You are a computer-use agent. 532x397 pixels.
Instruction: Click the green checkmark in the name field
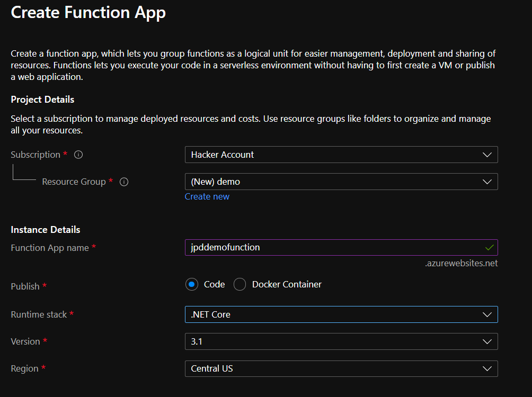489,247
